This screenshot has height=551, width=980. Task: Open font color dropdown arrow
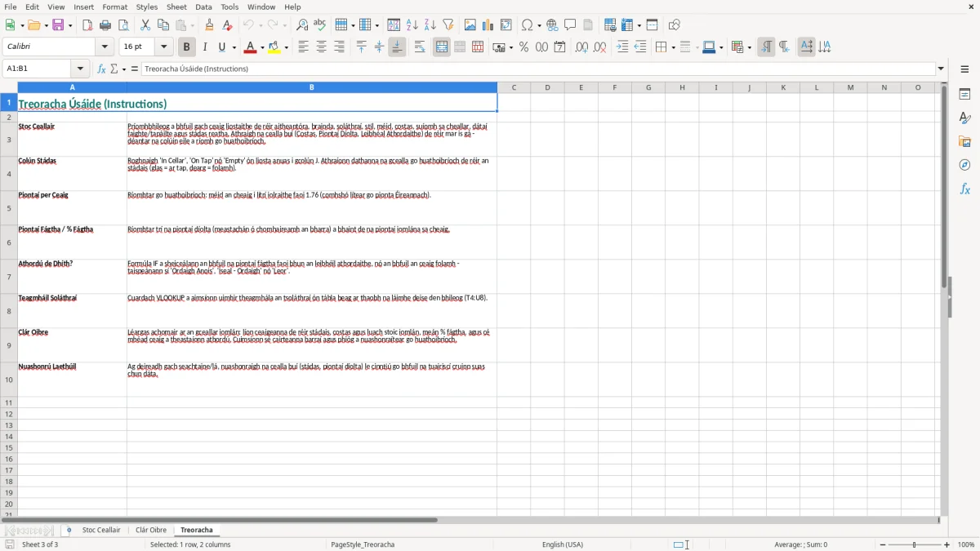[x=261, y=47]
